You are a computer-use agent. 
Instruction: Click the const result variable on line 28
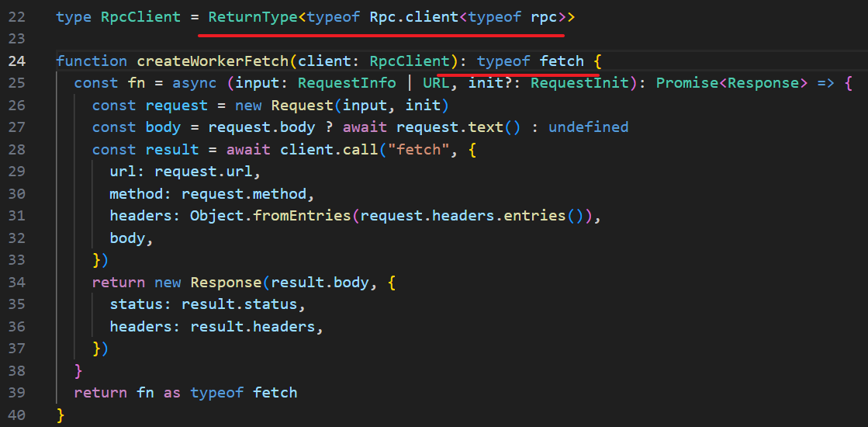pos(146,150)
